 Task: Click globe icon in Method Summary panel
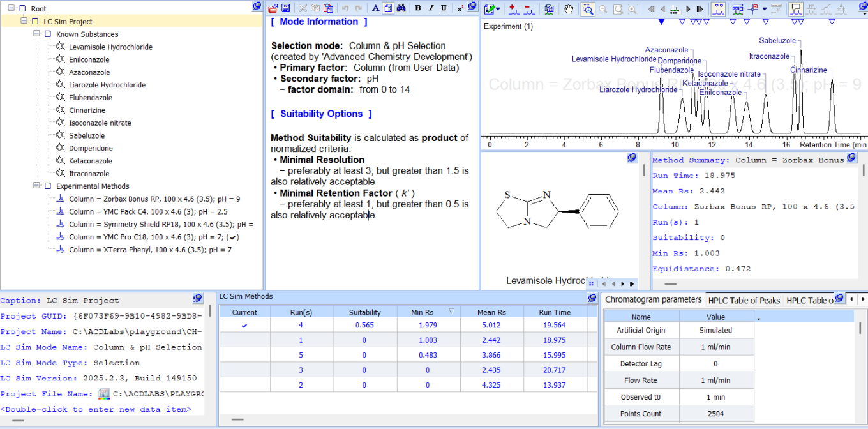click(851, 158)
